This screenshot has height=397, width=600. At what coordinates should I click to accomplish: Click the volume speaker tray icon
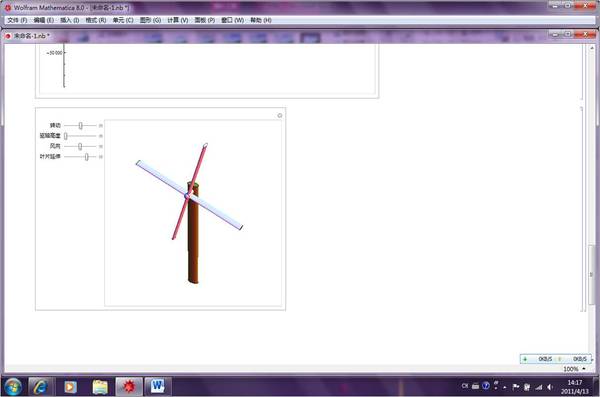(549, 387)
